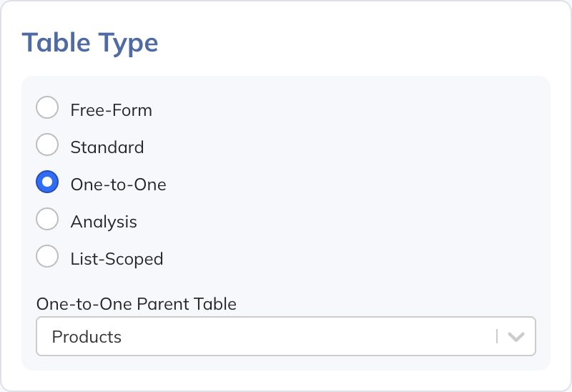Screen dimensions: 572x392
Task: Click the "List-Scoped" label text
Action: [x=117, y=259]
